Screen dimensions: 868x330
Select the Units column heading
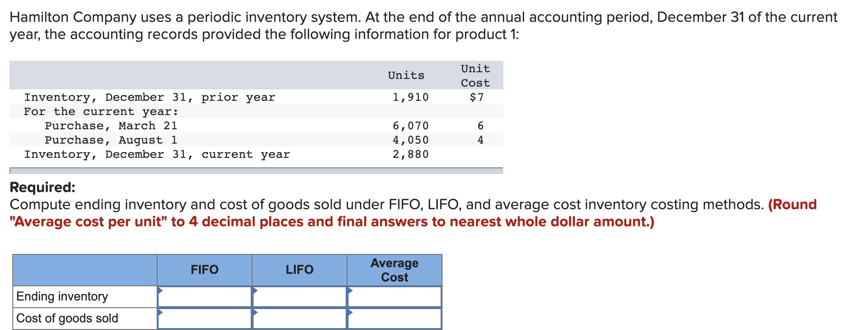[x=406, y=75]
